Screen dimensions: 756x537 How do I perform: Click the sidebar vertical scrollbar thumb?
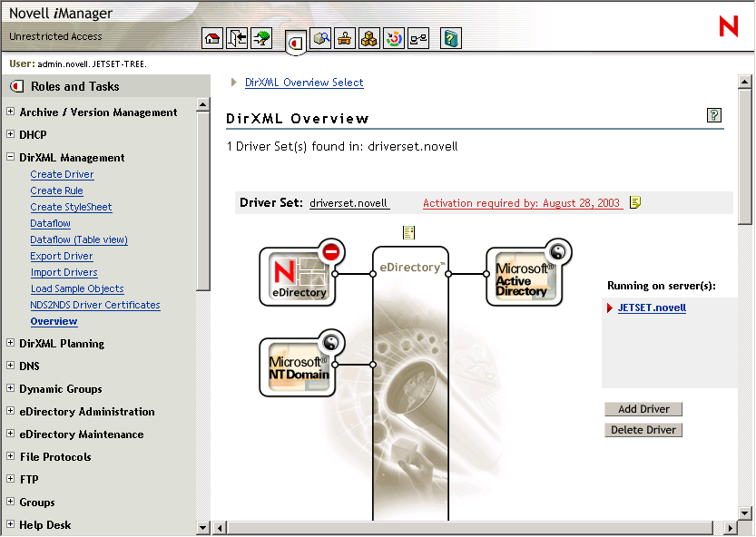(x=203, y=201)
